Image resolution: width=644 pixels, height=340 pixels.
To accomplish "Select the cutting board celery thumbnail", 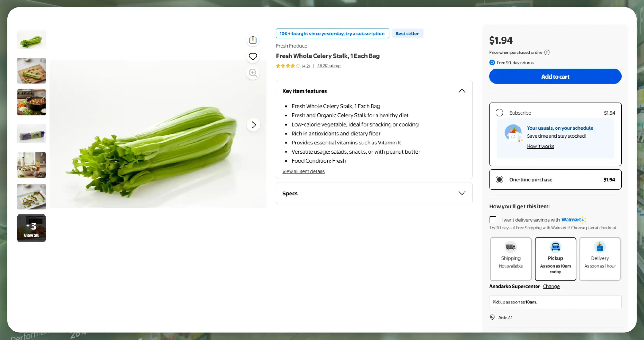I will tap(31, 71).
